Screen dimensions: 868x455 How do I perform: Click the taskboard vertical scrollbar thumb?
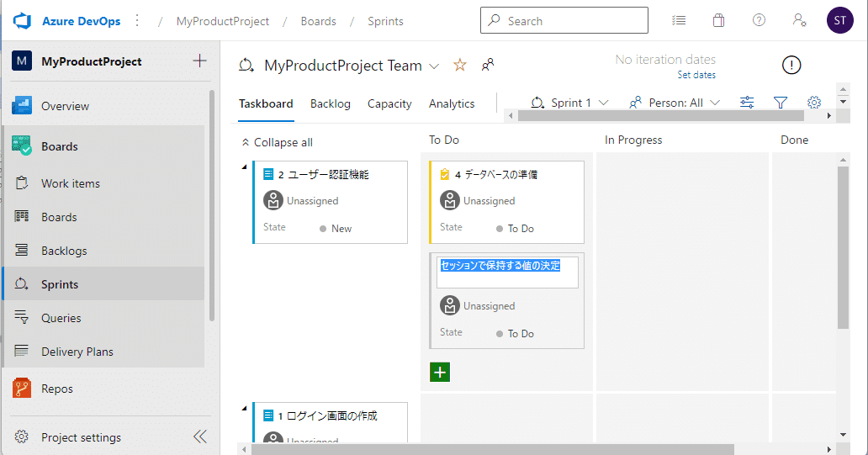click(843, 247)
